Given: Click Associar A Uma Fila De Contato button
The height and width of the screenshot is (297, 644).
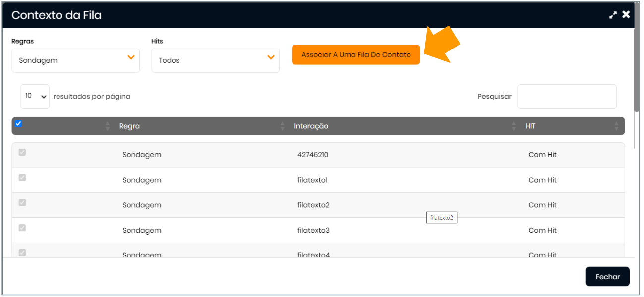Looking at the screenshot, I should [x=356, y=55].
